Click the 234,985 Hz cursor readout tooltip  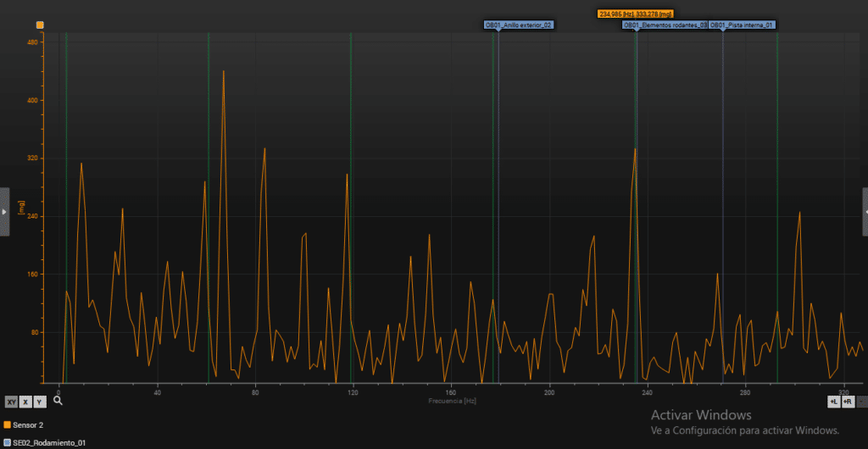[x=636, y=14]
